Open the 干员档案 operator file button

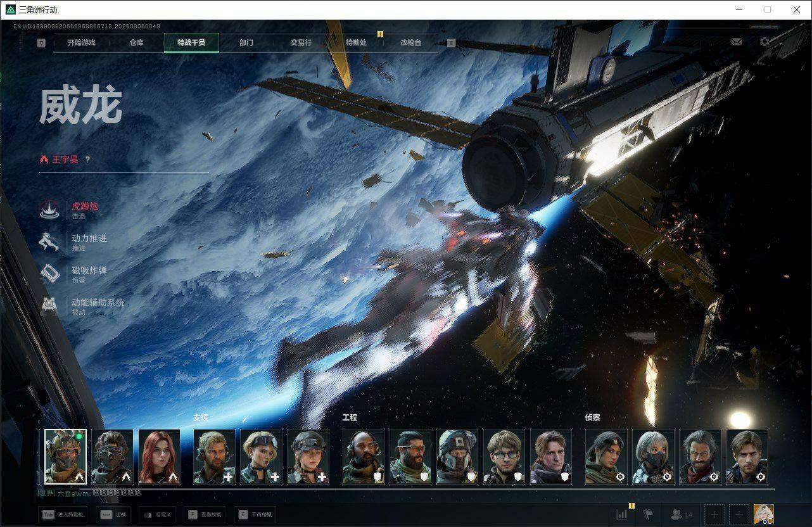tap(256, 515)
